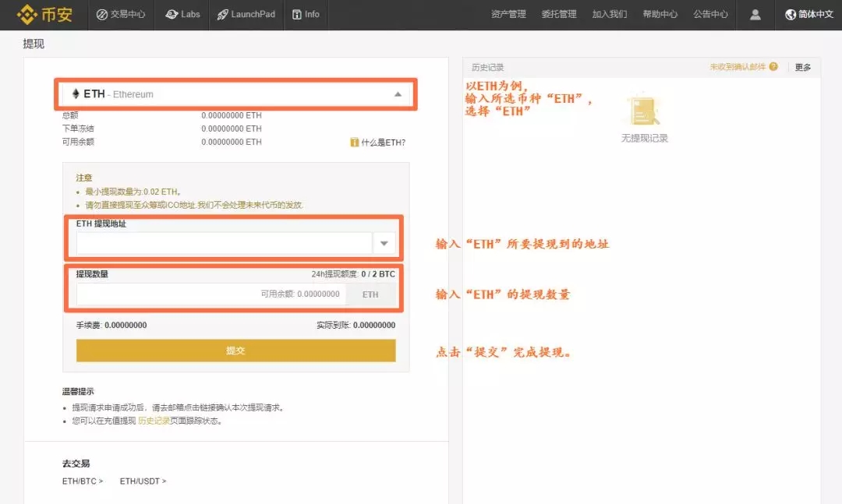The height and width of the screenshot is (504, 842).
Task: Click the 历史记录 panel title
Action: coord(487,67)
